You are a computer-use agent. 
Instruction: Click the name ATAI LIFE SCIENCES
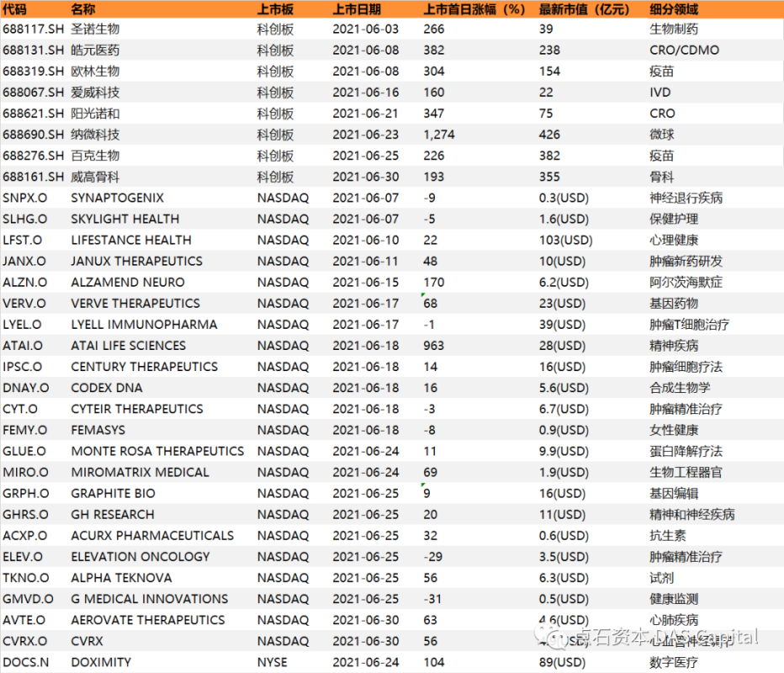128,346
